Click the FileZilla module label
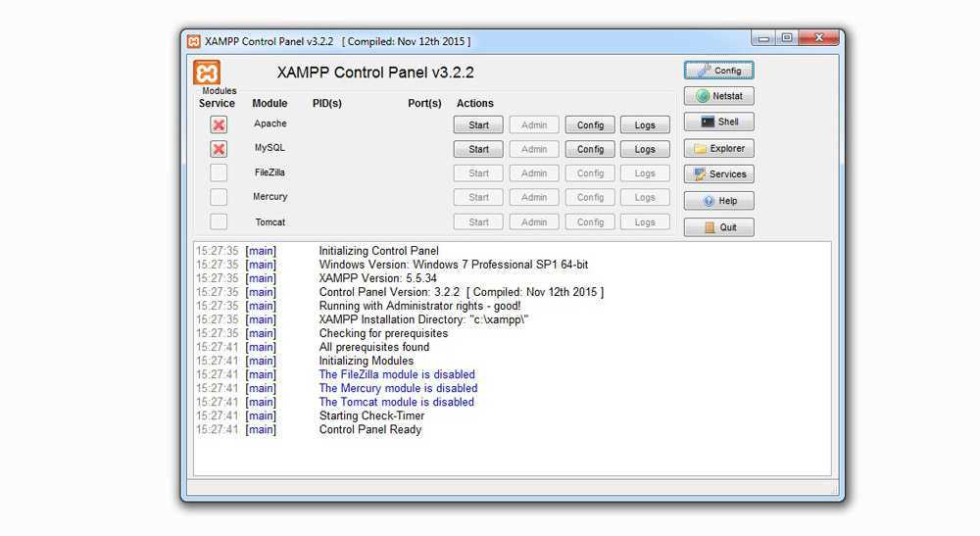The height and width of the screenshot is (536, 980). [x=270, y=172]
